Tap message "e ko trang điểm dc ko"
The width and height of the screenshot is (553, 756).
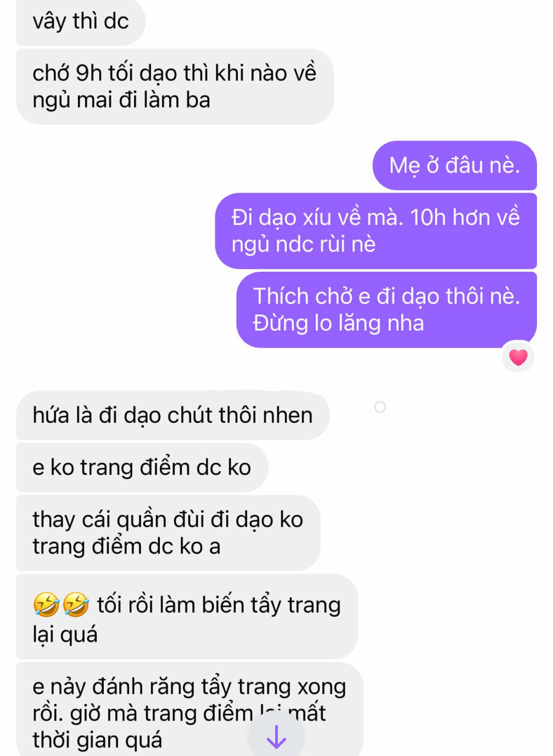tap(142, 467)
